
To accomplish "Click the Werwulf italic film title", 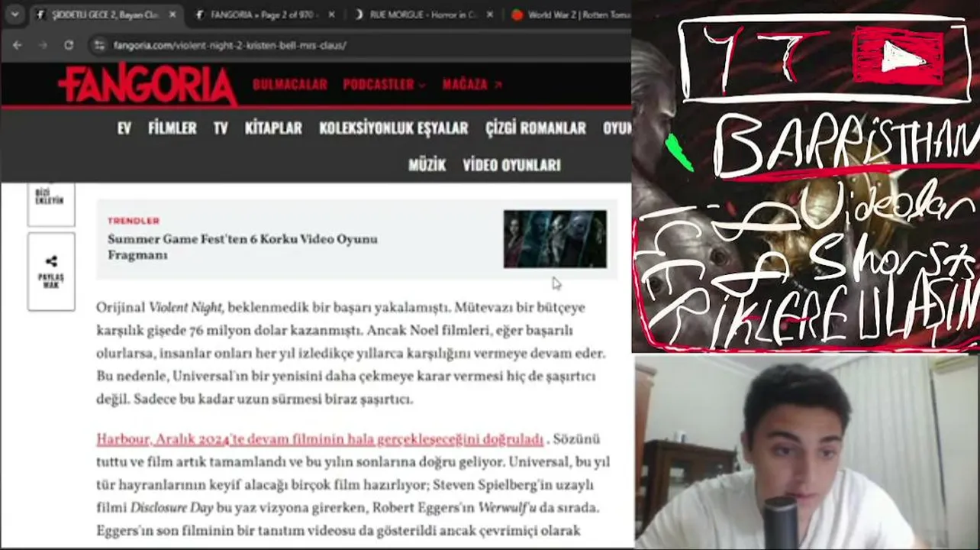I will (x=508, y=508).
